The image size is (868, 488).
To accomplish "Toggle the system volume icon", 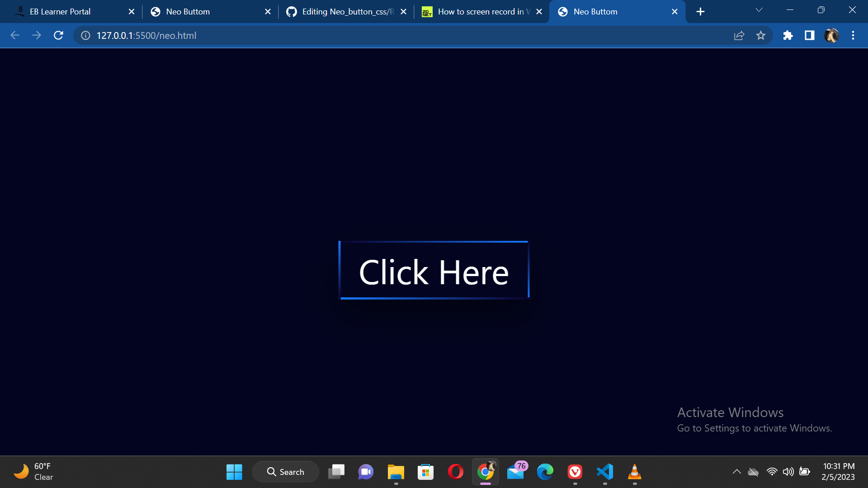I will click(x=788, y=472).
